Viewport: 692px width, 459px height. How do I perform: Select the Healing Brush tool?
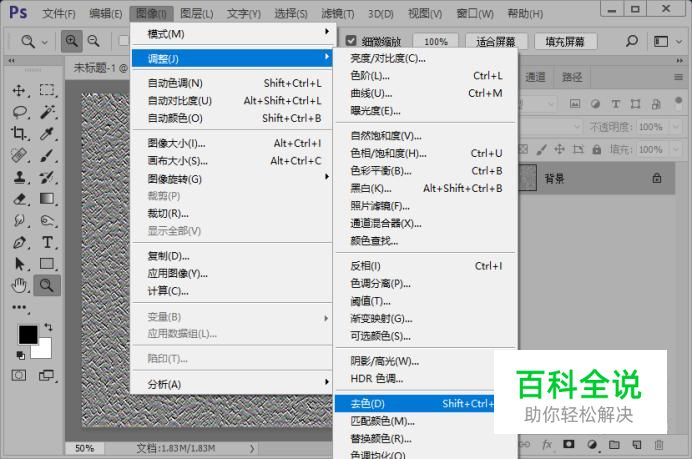(19, 155)
